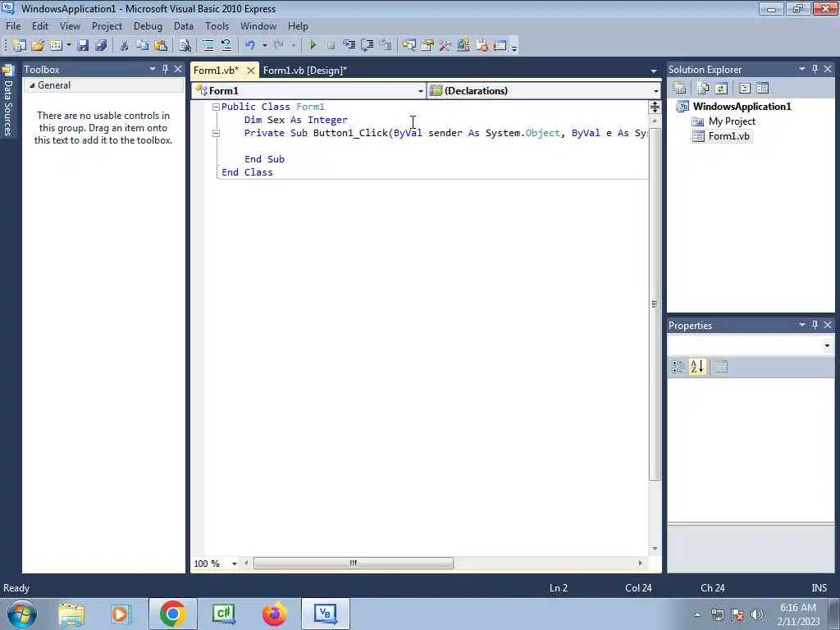Click View Designer icon in Solution Explorer
This screenshot has width=840, height=630.
point(762,88)
